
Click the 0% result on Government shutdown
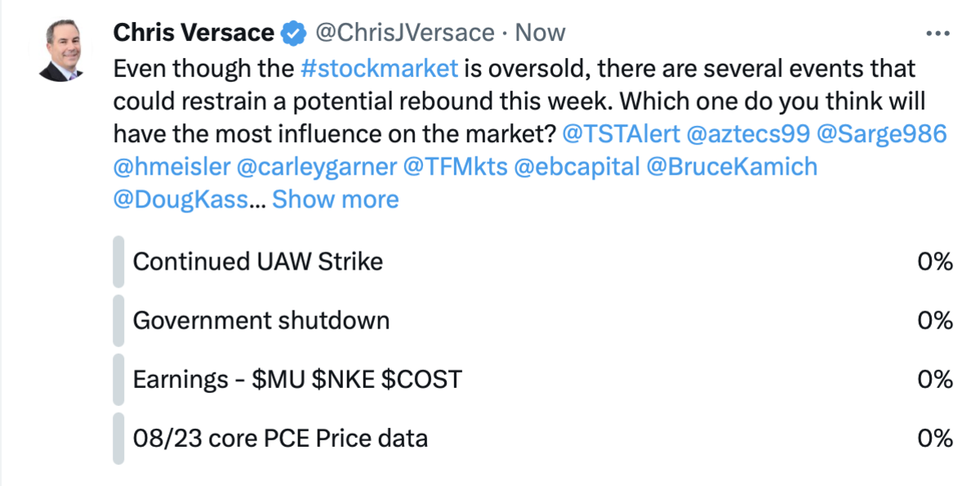click(936, 320)
